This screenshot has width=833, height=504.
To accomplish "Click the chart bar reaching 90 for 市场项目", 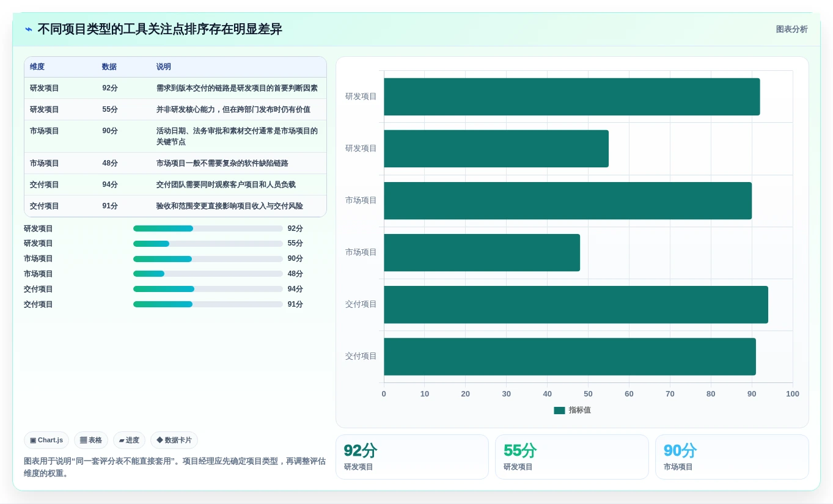I will [568, 200].
